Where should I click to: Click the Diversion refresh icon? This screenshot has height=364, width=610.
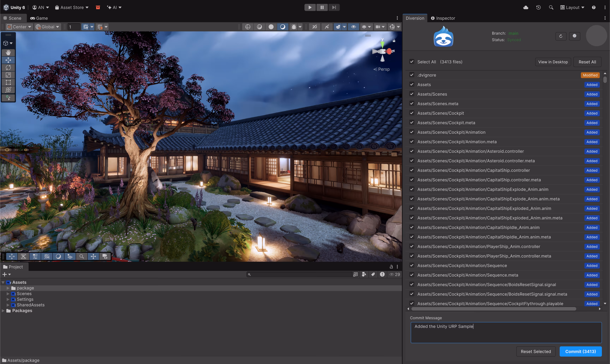coord(561,36)
